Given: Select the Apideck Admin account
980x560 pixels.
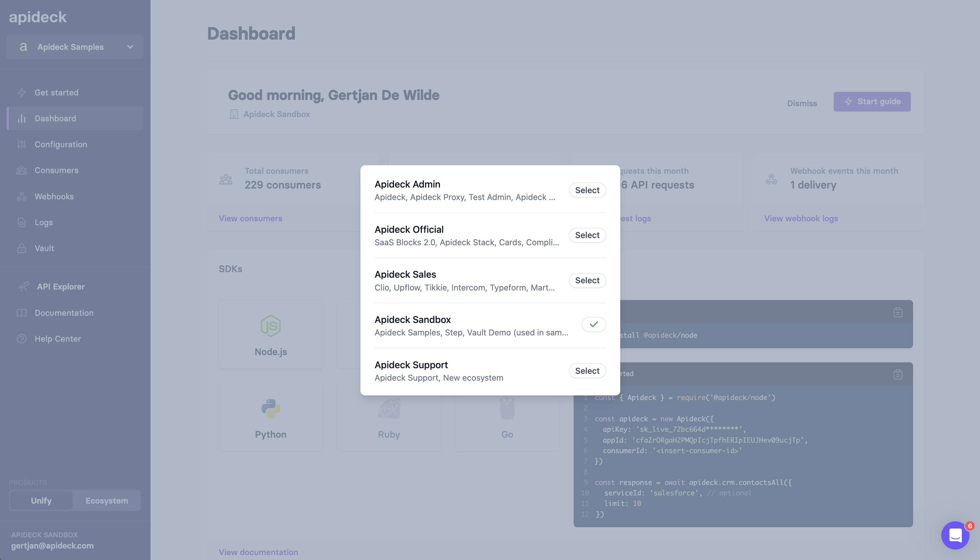Looking at the screenshot, I should click(x=587, y=190).
